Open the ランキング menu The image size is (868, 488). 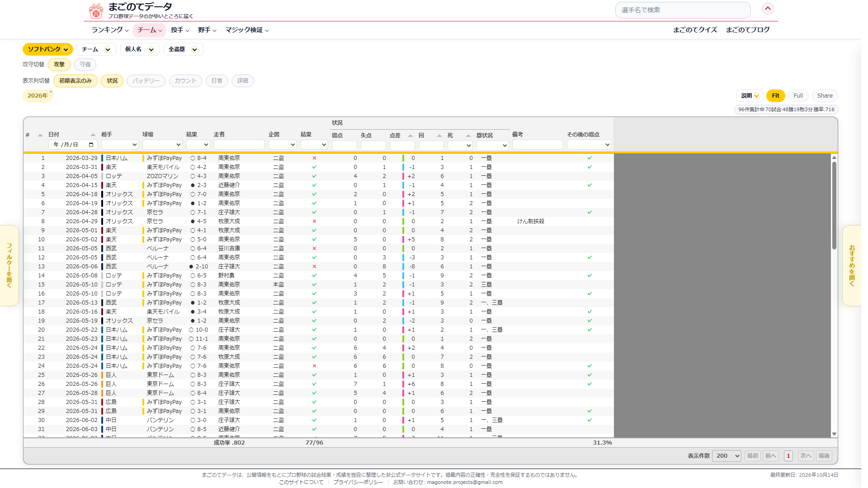pos(110,30)
